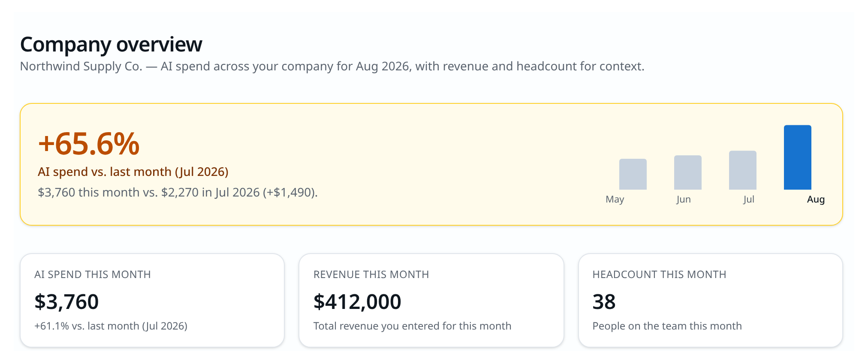The image size is (868, 363).
Task: Select the Jul bar in spend chart
Action: (x=742, y=170)
